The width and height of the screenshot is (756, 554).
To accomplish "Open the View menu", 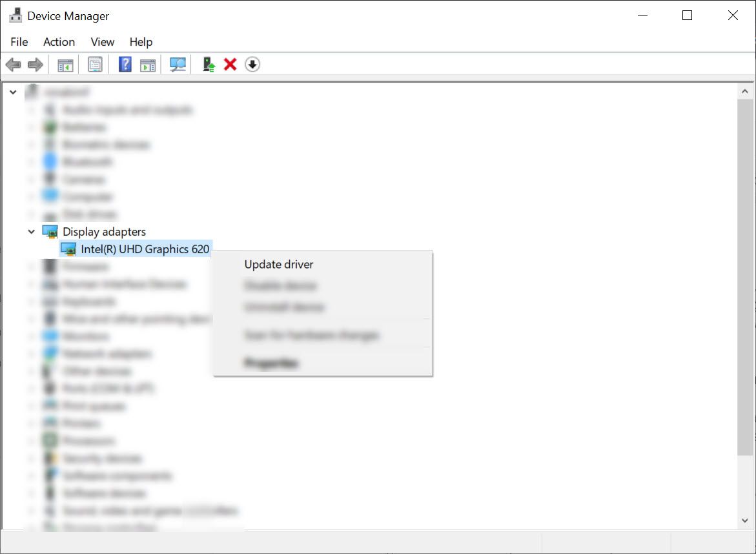I will 102,42.
